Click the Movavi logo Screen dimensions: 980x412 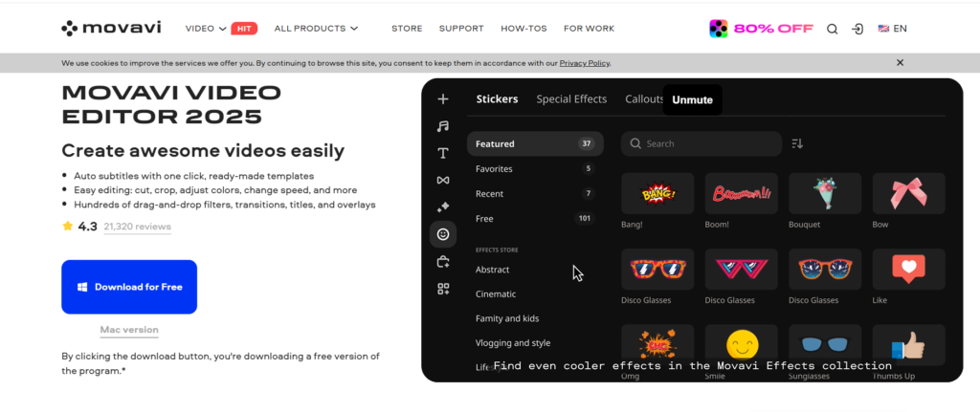pyautogui.click(x=111, y=28)
